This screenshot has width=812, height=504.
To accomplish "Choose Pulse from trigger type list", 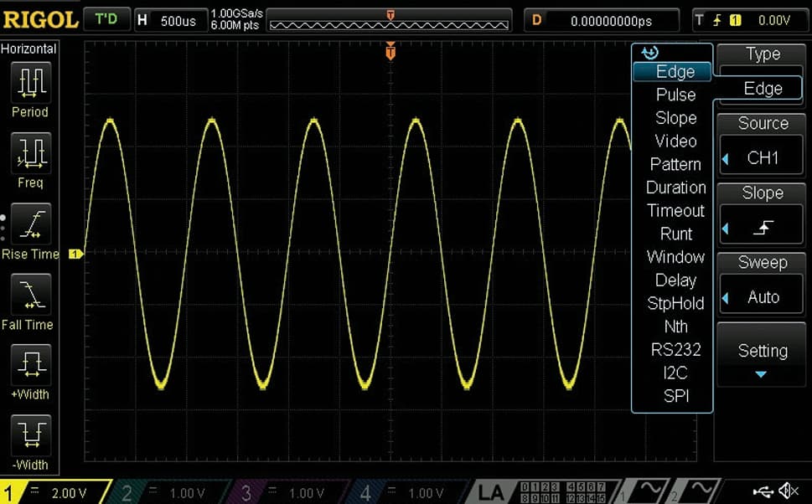I will click(x=675, y=95).
